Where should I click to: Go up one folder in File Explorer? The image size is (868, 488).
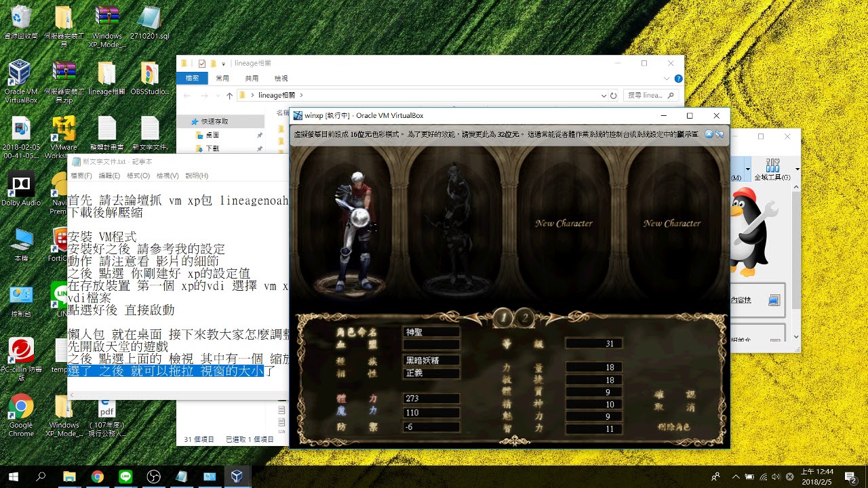tap(230, 96)
